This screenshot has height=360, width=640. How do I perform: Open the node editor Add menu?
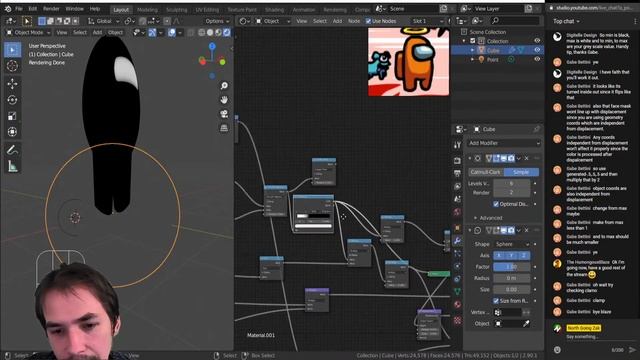click(337, 21)
